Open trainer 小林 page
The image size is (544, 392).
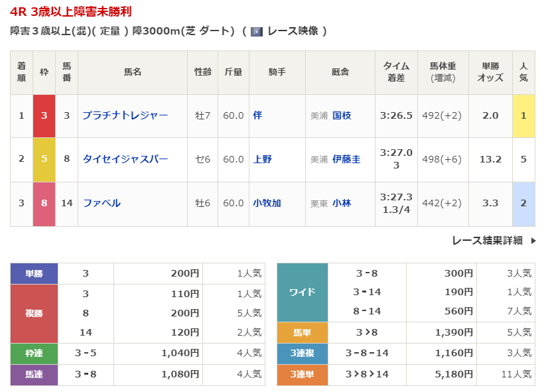[x=342, y=203]
